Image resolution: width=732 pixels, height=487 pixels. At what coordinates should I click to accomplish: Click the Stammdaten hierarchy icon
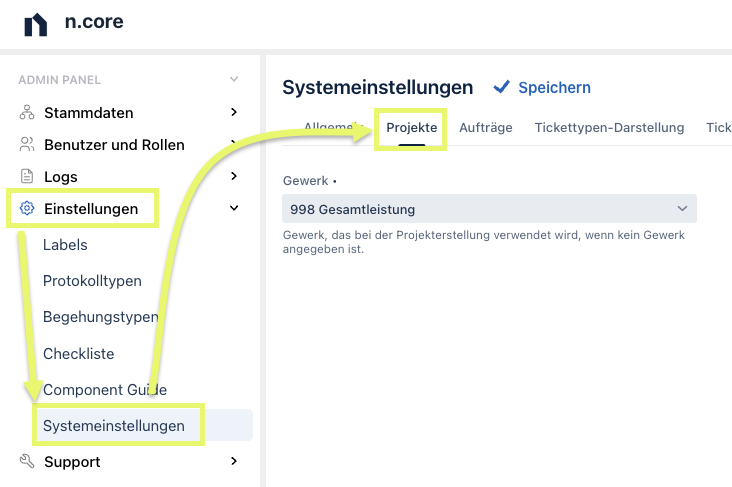pyautogui.click(x=27, y=113)
